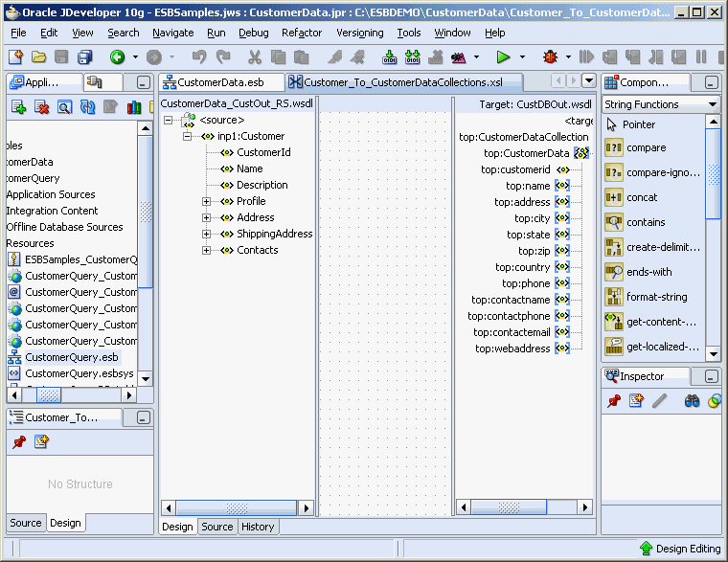Select the Pointer tool in palette

pyautogui.click(x=638, y=124)
